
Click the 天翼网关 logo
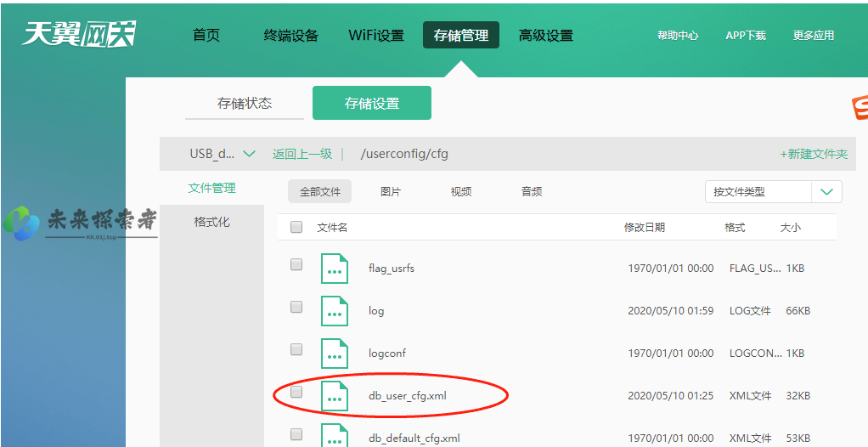[78, 34]
